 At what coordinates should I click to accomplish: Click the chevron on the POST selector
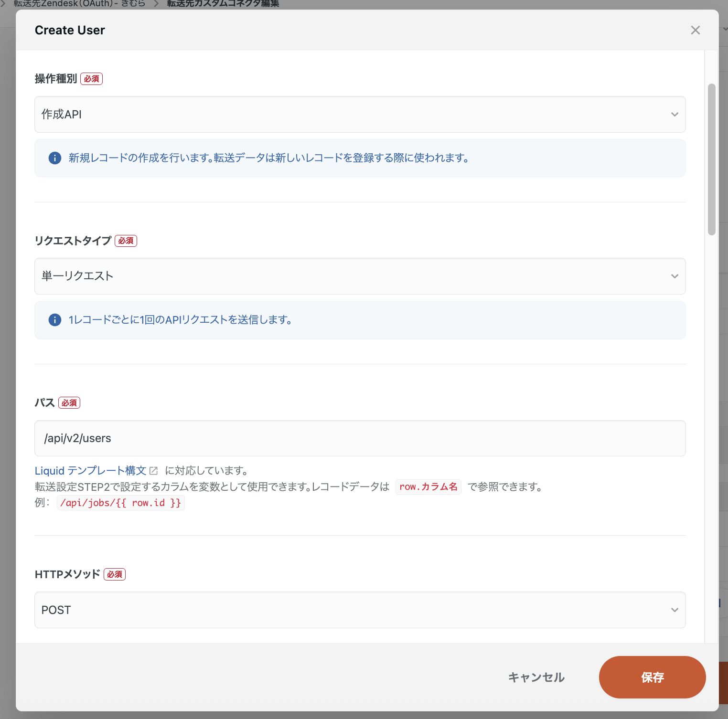tap(674, 610)
